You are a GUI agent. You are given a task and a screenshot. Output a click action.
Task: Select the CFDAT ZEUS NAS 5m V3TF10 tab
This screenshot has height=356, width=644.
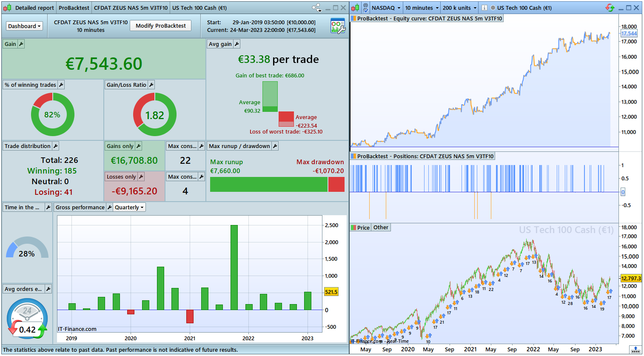131,8
